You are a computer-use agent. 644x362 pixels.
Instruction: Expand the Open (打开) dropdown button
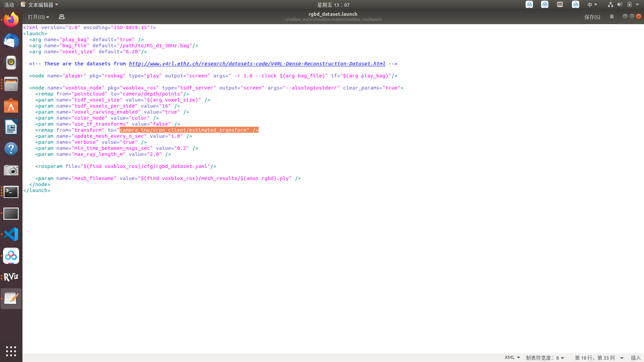pos(38,17)
